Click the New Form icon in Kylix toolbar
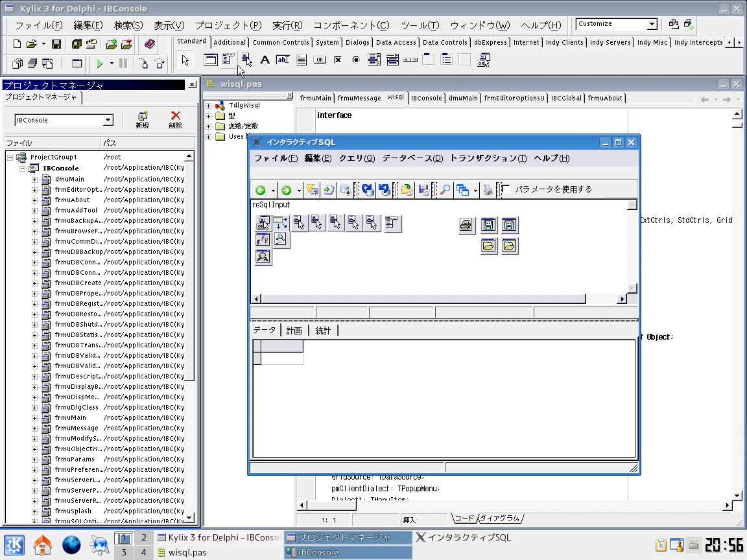This screenshot has width=747, height=560. pos(77,64)
